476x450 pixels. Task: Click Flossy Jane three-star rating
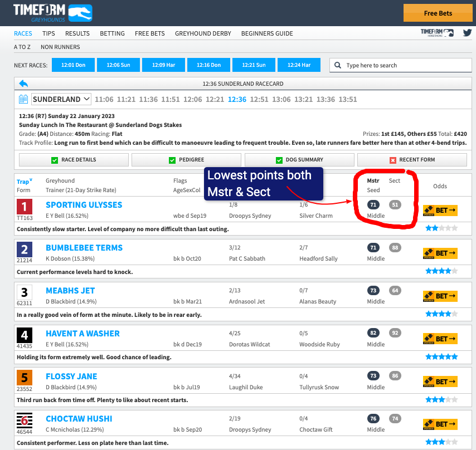[441, 399]
